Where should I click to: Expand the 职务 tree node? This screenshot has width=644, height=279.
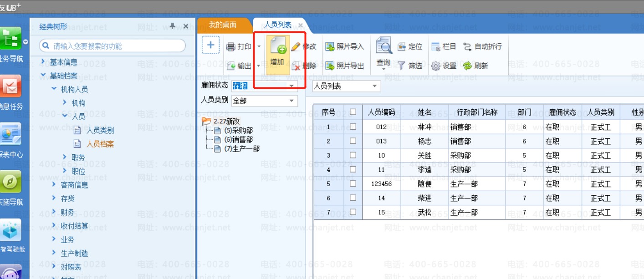(x=65, y=157)
